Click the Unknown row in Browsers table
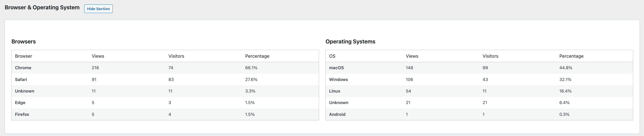This screenshot has width=644, height=136. click(x=25, y=91)
